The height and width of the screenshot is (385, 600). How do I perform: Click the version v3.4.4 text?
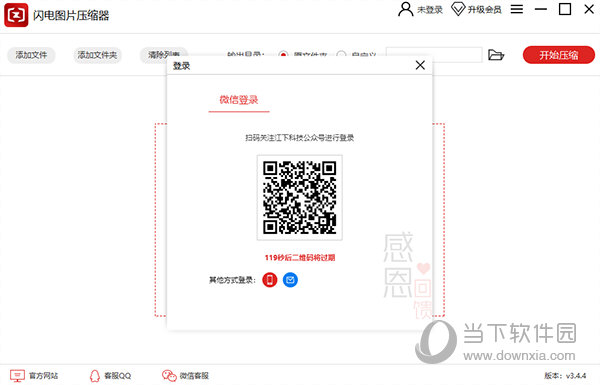(565, 376)
